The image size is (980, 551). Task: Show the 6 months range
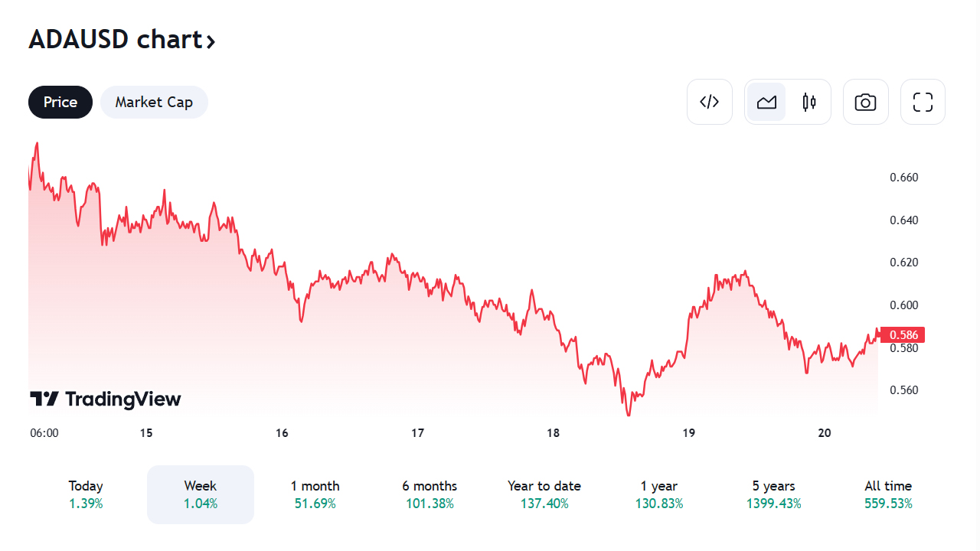(x=430, y=494)
